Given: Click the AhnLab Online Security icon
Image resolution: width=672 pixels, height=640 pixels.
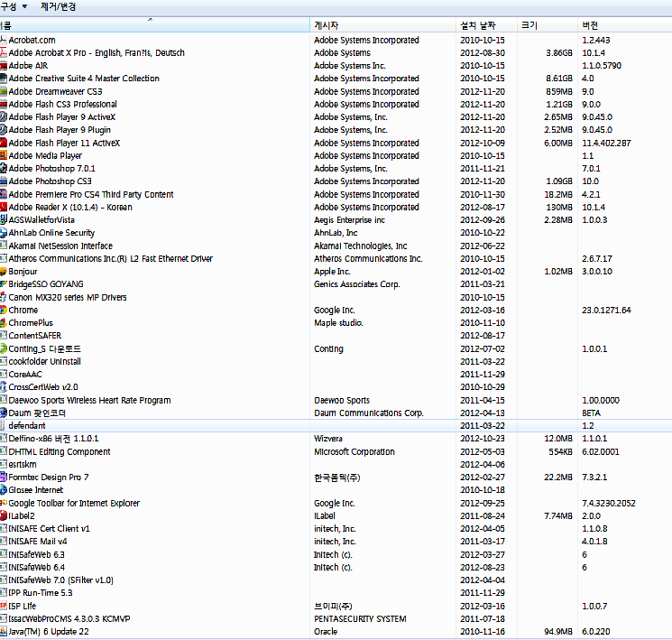Looking at the screenshot, I should (4, 233).
